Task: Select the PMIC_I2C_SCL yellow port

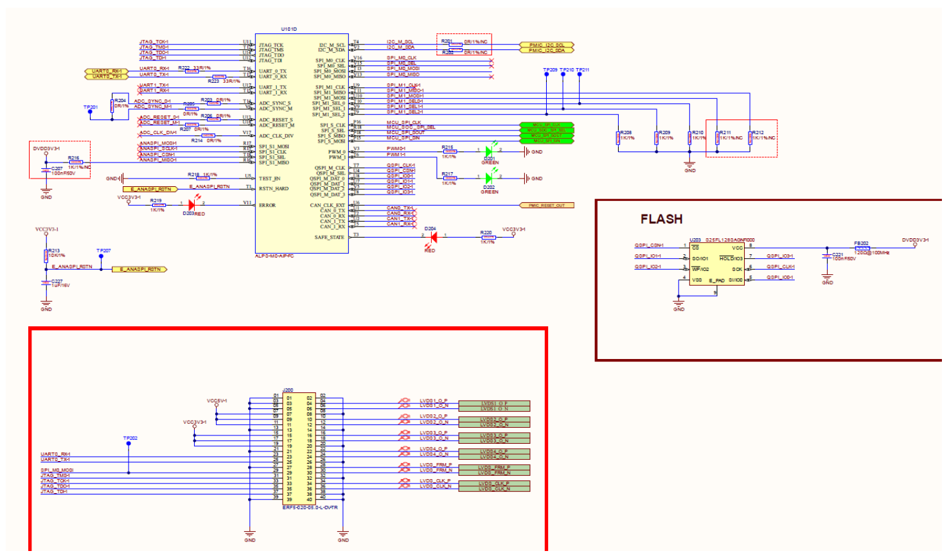Action: coord(547,45)
